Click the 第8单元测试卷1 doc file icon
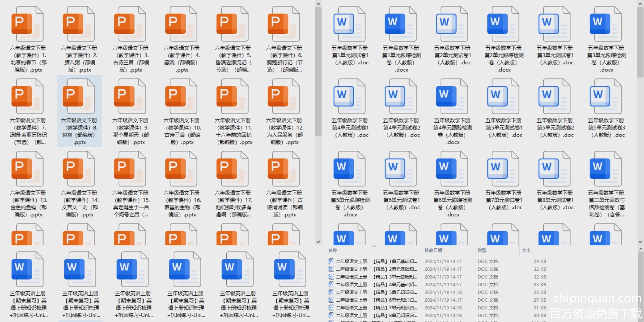Image resolution: width=644 pixels, height=322 pixels. (554, 169)
